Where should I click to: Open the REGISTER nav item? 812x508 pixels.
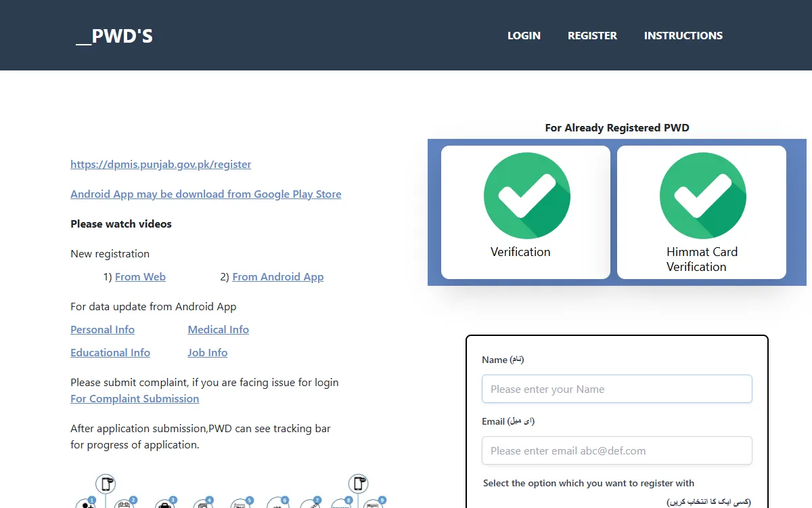(x=592, y=35)
